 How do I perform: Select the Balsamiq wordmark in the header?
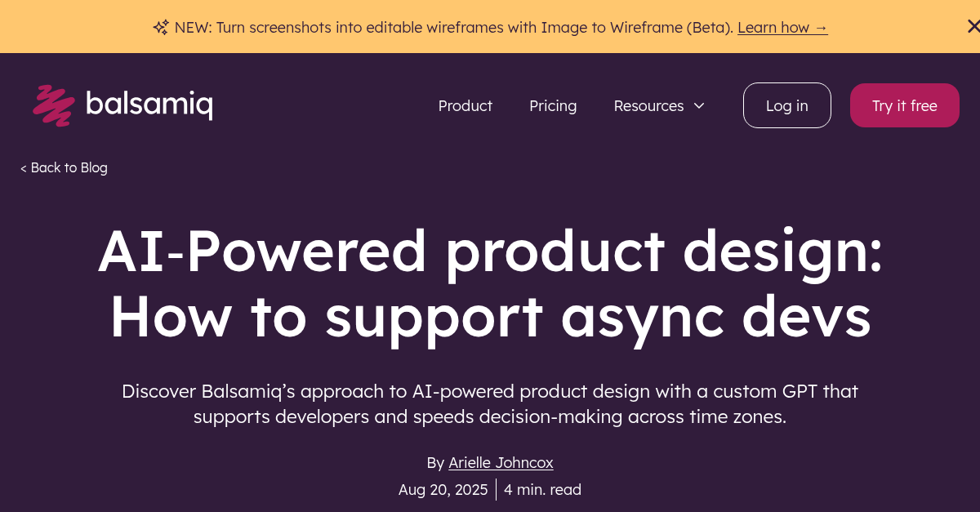pos(149,105)
